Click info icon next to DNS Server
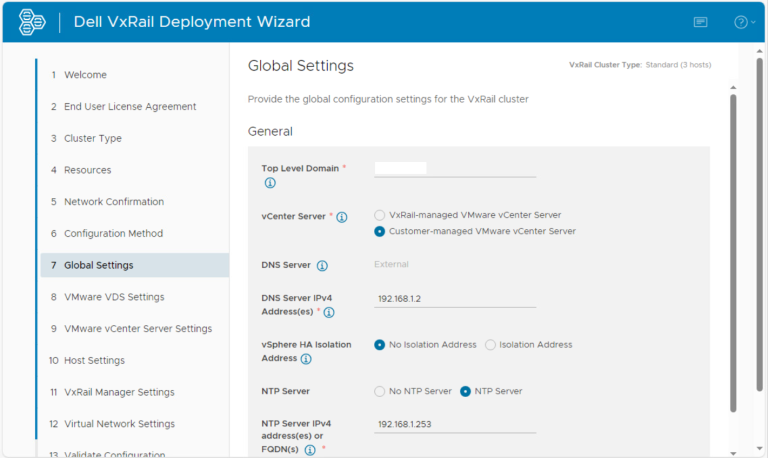Viewport: 768px width, 458px height. click(x=322, y=265)
